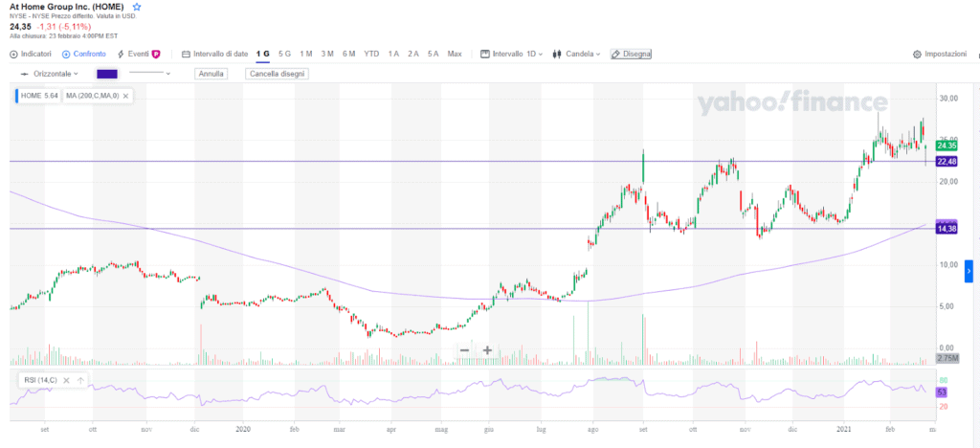Open Intervallo di date date range picker
The image size is (980, 448).
pos(215,55)
